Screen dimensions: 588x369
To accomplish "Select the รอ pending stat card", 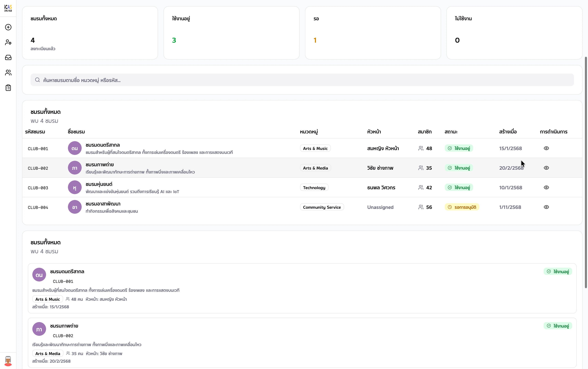I will (373, 33).
